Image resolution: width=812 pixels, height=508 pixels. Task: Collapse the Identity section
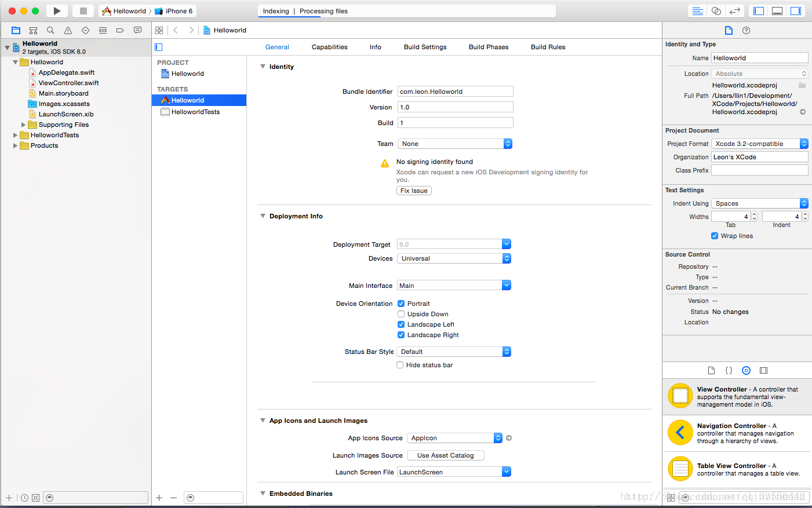[x=263, y=67]
